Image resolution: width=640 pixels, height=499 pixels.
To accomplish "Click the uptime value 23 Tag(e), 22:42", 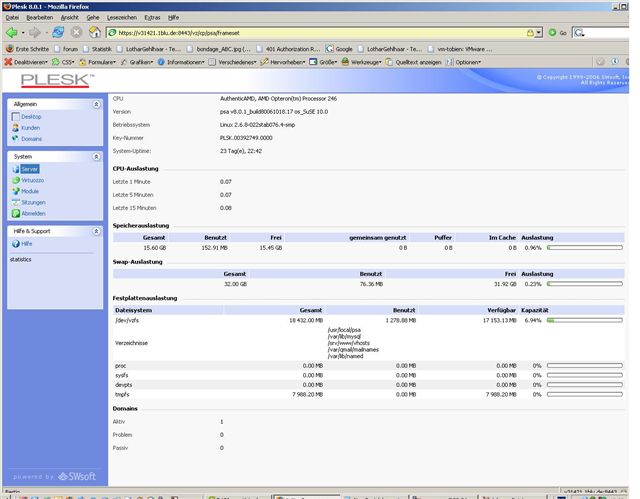I will coord(241,151).
